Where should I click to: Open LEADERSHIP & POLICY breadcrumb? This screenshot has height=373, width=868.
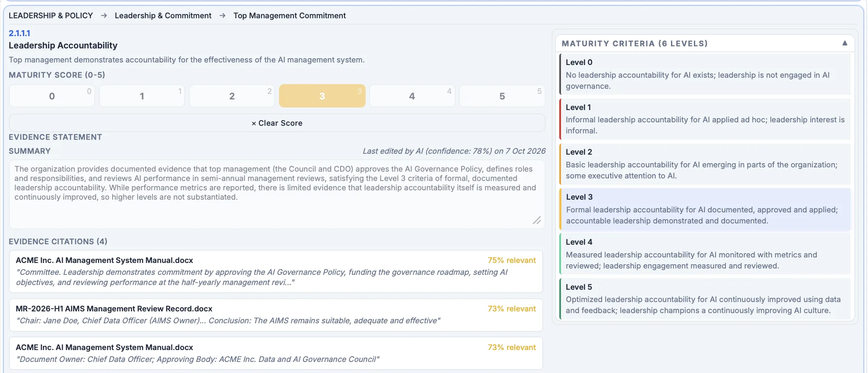pos(51,16)
